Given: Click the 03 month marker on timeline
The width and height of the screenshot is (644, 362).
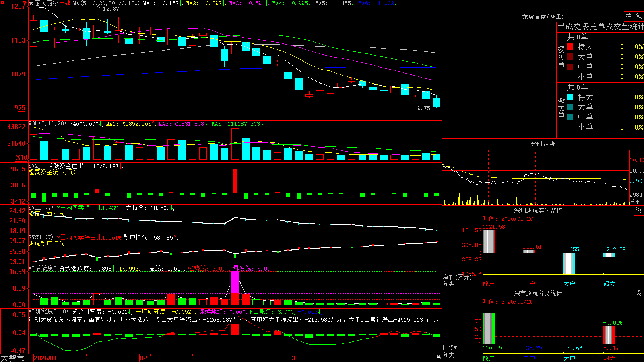Looking at the screenshot, I should click(x=292, y=358).
